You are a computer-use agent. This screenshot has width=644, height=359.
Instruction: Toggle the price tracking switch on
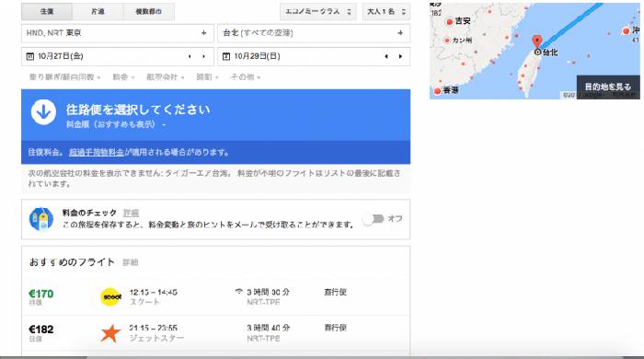click(x=374, y=218)
